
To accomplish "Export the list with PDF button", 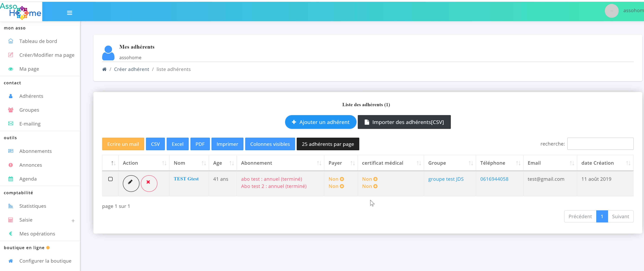I will [x=200, y=144].
